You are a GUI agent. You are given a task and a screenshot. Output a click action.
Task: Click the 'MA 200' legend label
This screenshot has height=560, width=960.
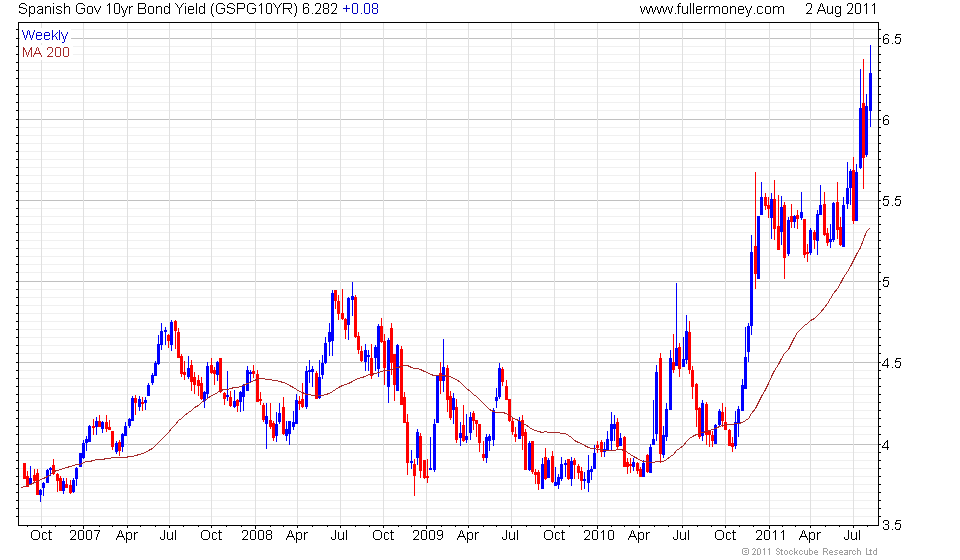(x=46, y=53)
